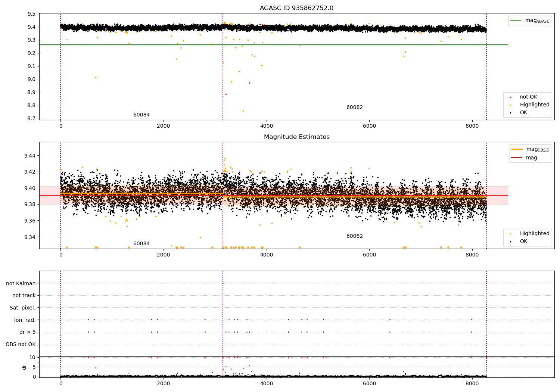Click the 60084 label in top plot

(x=141, y=115)
